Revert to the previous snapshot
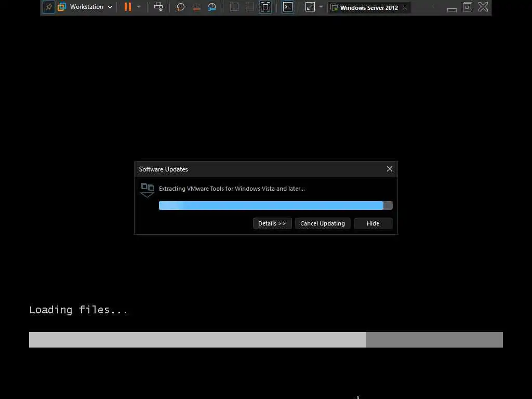Viewport: 532px width, 399px height. click(x=196, y=7)
